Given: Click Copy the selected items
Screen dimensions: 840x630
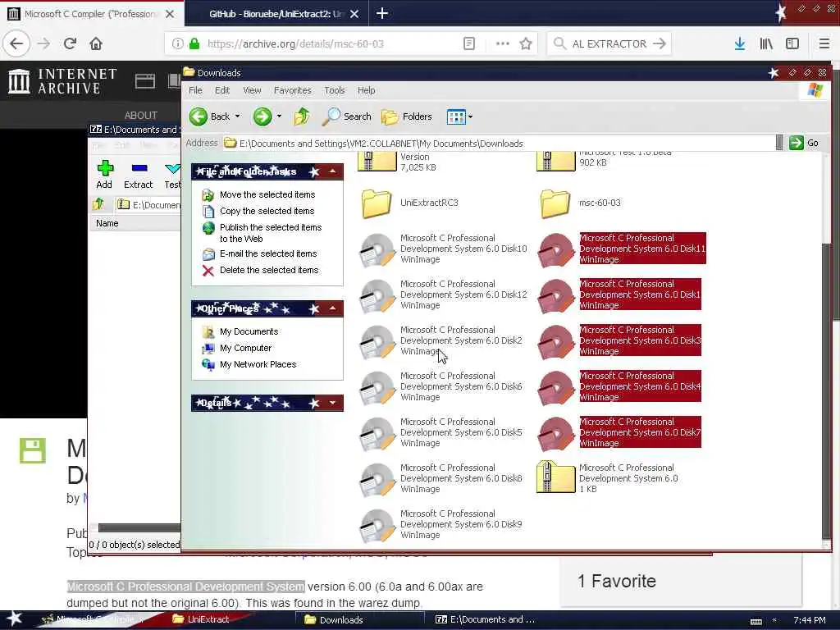Looking at the screenshot, I should point(267,211).
